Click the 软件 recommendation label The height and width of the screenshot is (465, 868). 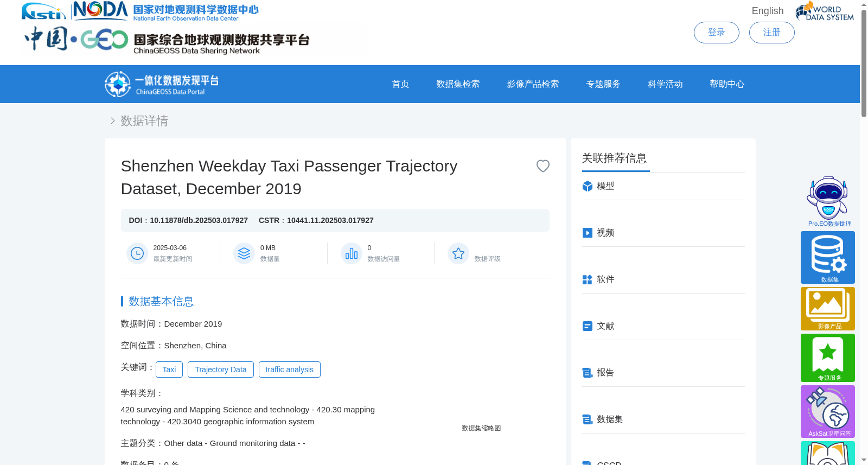[x=605, y=279]
